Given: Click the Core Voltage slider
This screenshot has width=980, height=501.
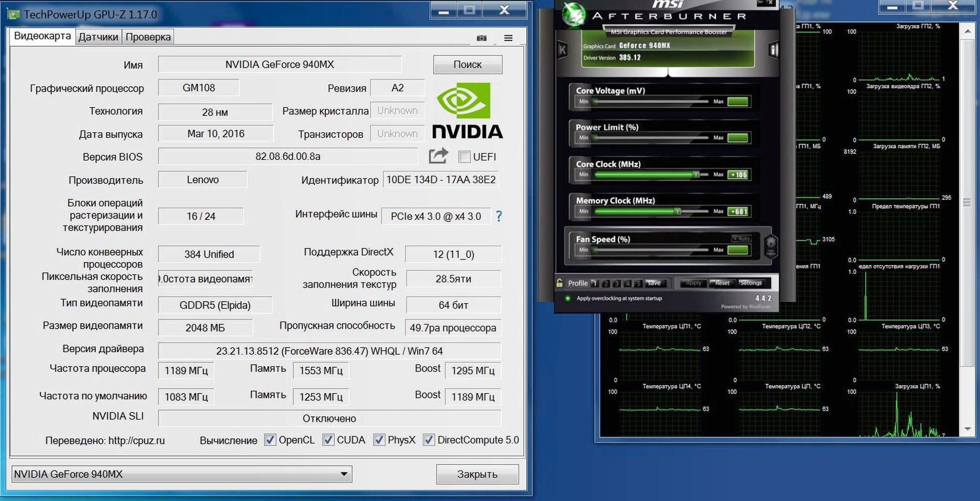Looking at the screenshot, I should 651,102.
